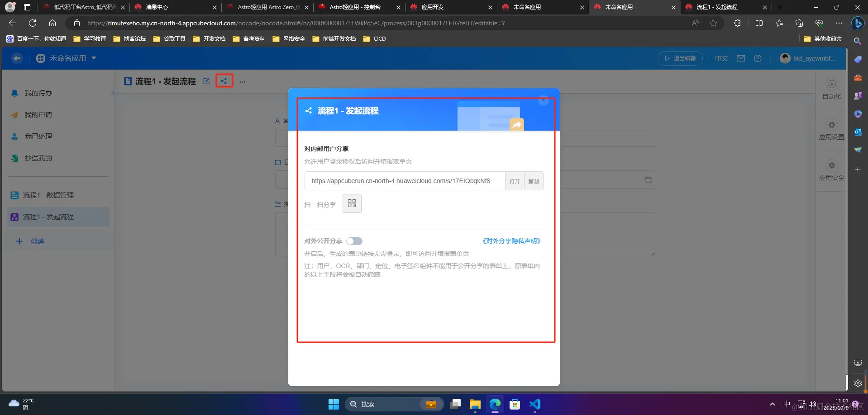Click the calendar icon in the date field
The width and height of the screenshot is (868, 415).
(x=648, y=179)
